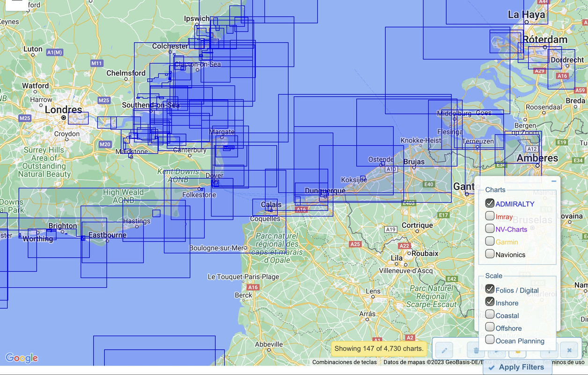Image resolution: width=588 pixels, height=375 pixels.
Task: Click the A1(M) road shield
Action: coord(55,52)
